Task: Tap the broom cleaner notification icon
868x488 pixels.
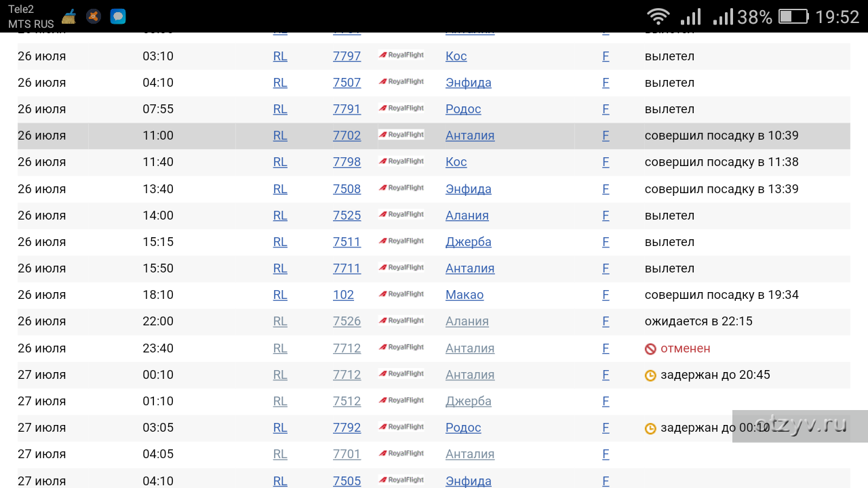Action: 69,17
